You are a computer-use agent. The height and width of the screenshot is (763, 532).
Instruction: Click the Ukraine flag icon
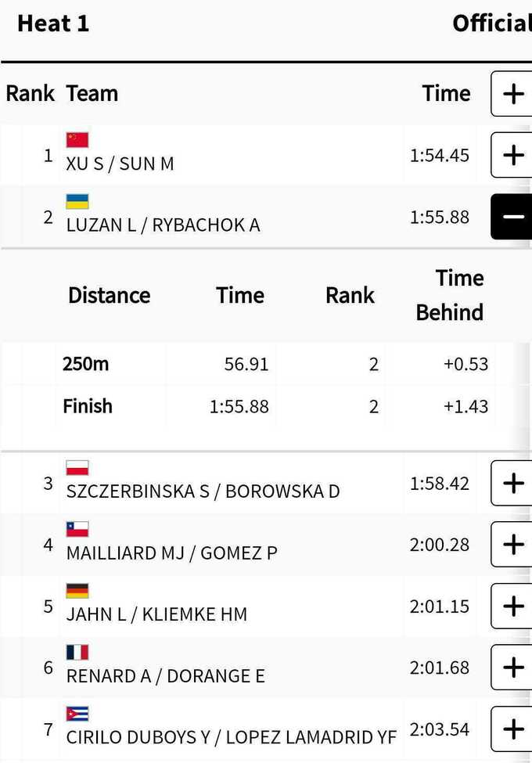click(77, 202)
